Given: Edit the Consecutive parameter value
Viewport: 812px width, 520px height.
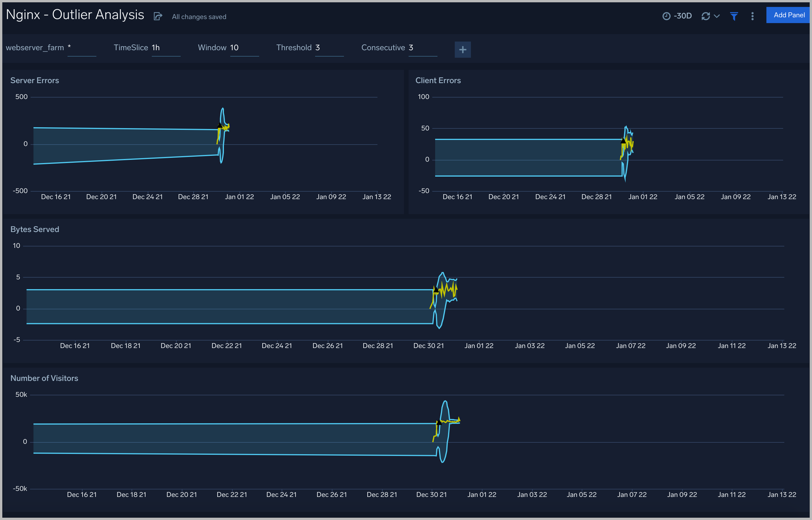Looking at the screenshot, I should 423,48.
